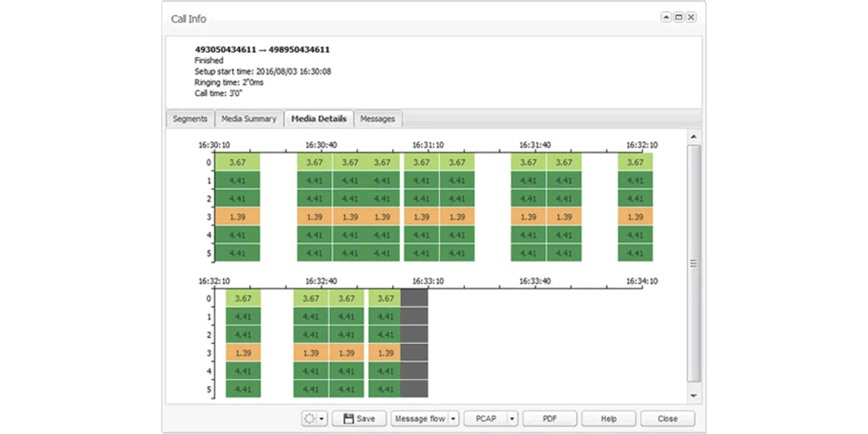Select the Messages tab

(377, 119)
